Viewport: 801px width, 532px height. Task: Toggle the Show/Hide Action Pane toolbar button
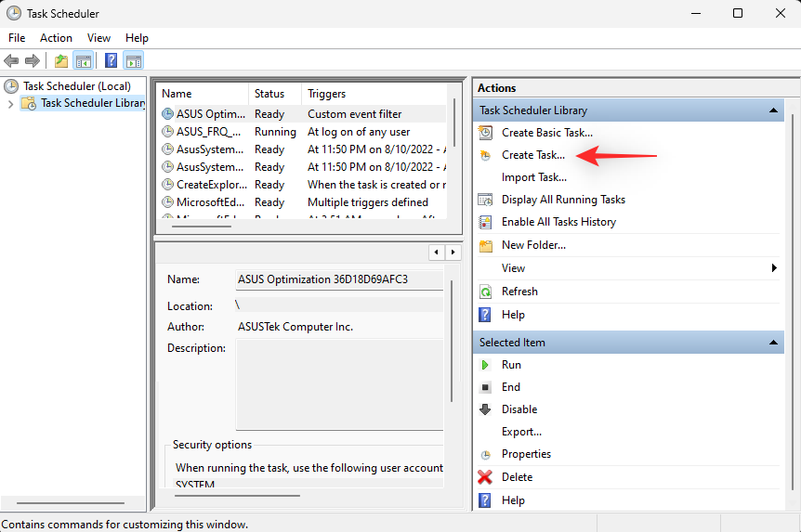point(133,61)
